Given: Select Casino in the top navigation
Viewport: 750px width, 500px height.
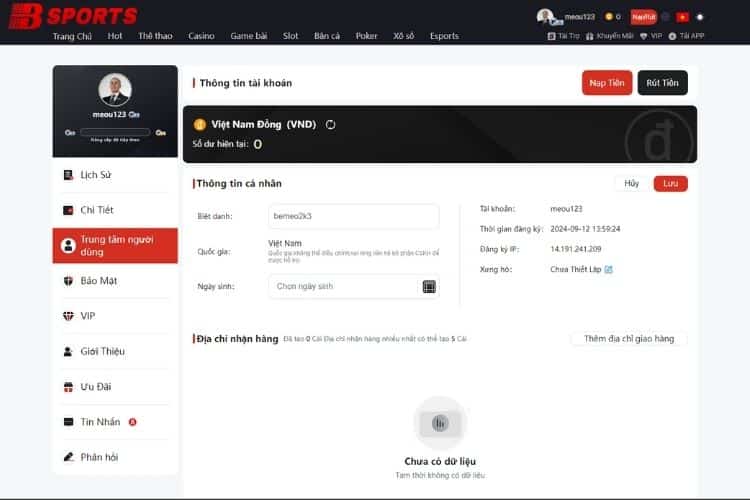Looking at the screenshot, I should tap(201, 36).
